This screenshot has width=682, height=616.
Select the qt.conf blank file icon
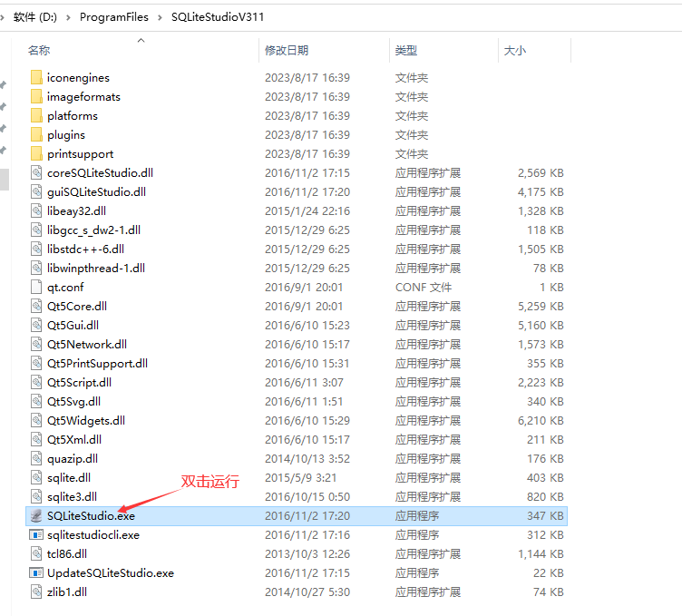click(36, 287)
